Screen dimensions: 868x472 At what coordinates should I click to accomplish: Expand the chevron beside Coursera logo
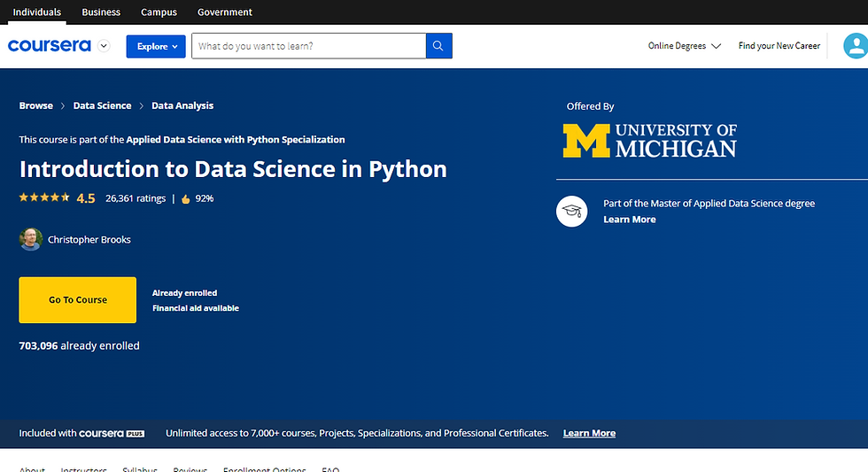pyautogui.click(x=105, y=46)
